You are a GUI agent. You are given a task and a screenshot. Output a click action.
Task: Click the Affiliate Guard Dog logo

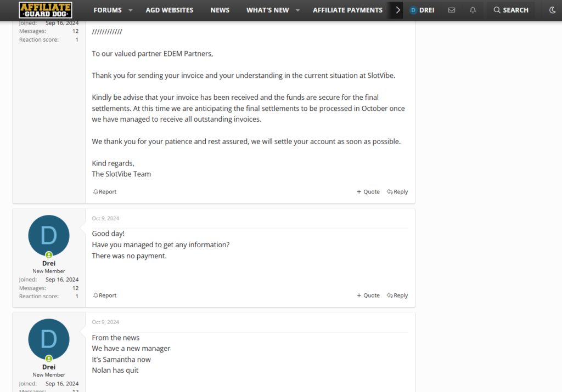click(46, 10)
